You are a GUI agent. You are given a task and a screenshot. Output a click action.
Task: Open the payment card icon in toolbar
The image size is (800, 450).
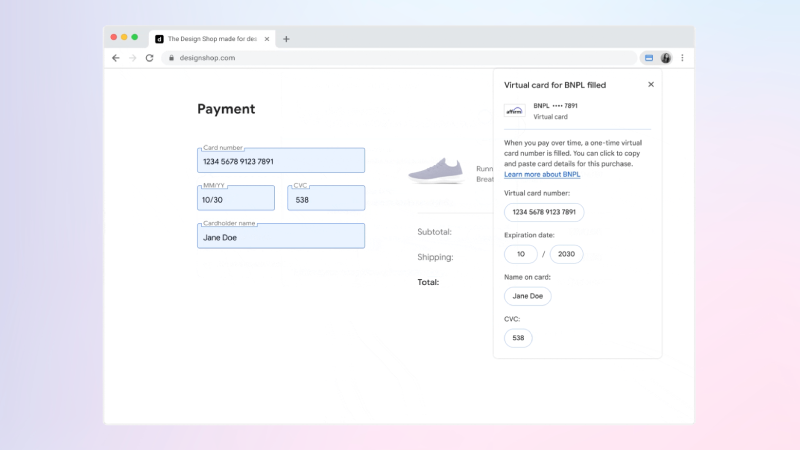(x=648, y=58)
